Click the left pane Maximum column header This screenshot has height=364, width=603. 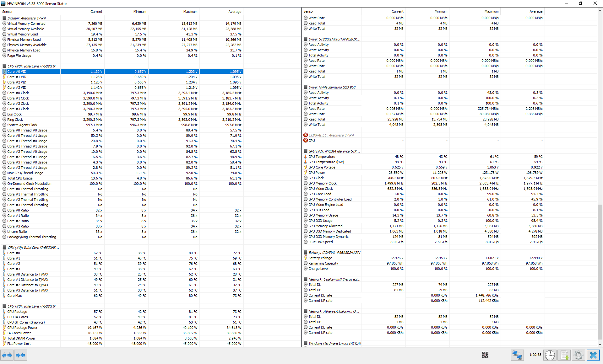[x=190, y=12]
